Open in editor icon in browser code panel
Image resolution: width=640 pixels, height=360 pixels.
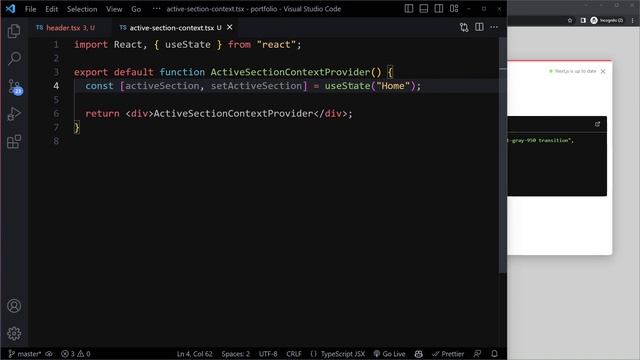tap(597, 124)
